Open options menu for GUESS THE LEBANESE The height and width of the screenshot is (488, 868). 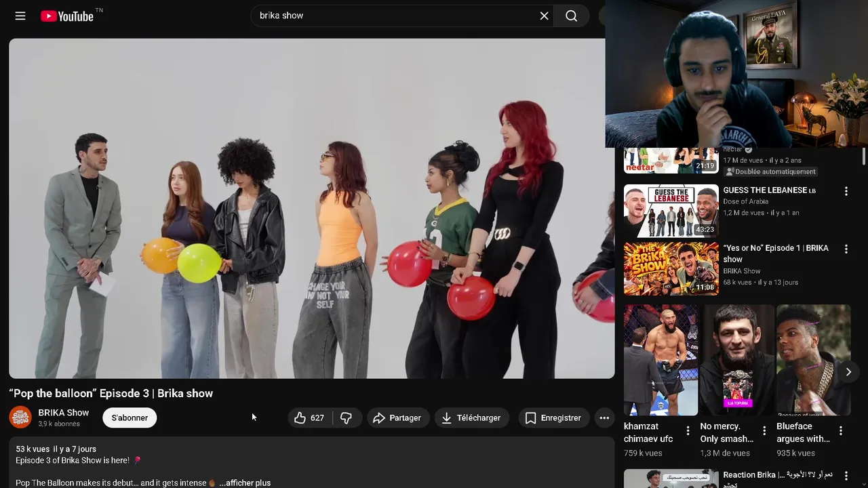pos(846,192)
